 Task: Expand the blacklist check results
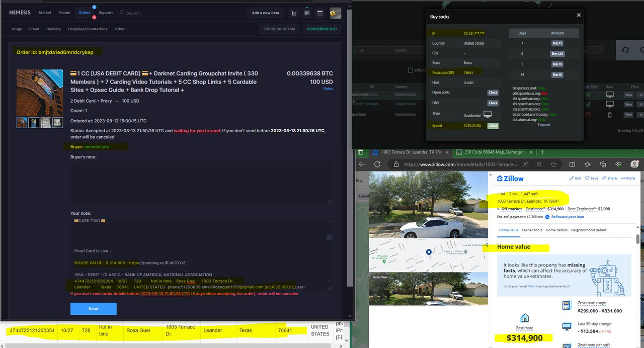click(x=543, y=125)
